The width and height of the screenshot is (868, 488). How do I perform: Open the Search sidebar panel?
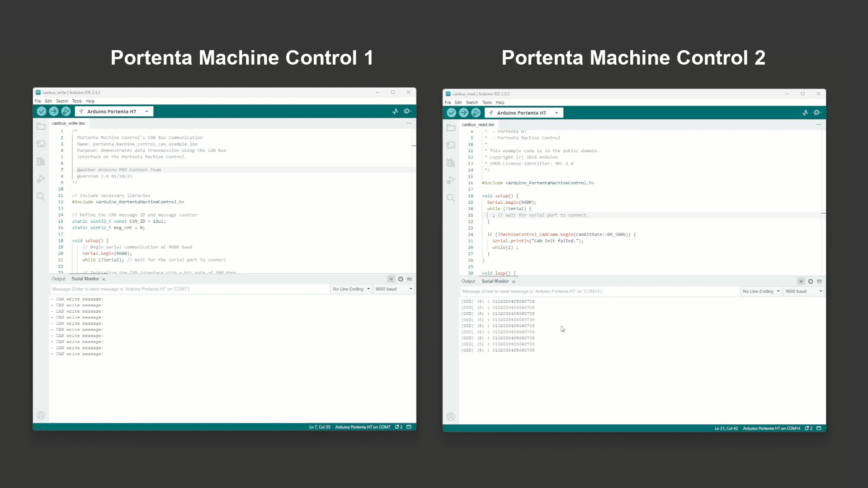(x=41, y=197)
